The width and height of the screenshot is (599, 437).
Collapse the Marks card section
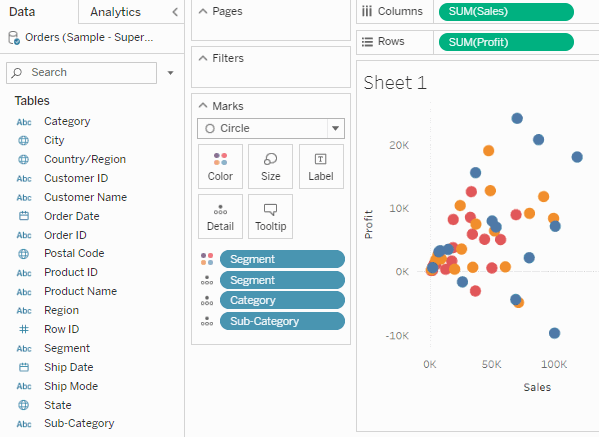tap(203, 106)
